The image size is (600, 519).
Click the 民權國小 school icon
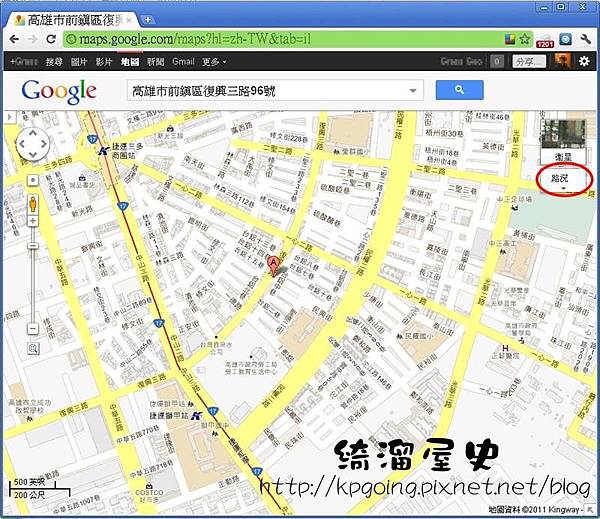click(x=400, y=336)
